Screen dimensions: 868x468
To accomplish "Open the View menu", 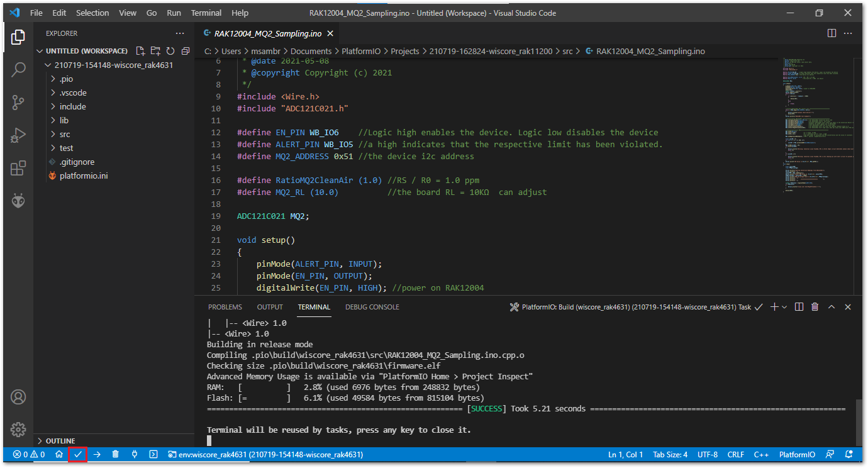I will coord(128,13).
